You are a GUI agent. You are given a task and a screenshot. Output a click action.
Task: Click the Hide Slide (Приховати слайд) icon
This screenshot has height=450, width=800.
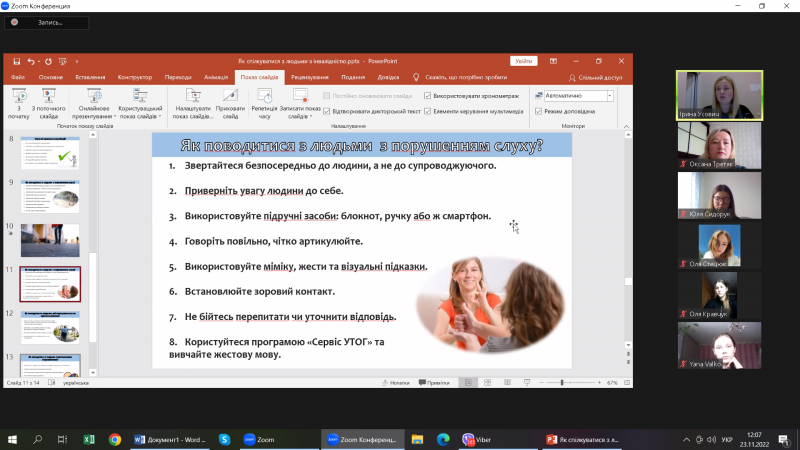[231, 100]
